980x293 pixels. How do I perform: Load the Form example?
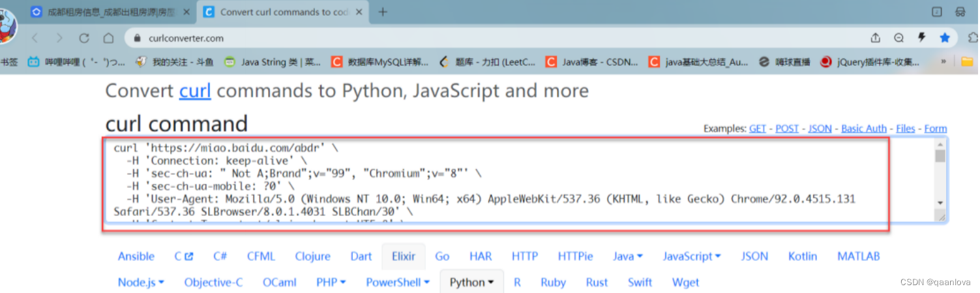tap(936, 129)
